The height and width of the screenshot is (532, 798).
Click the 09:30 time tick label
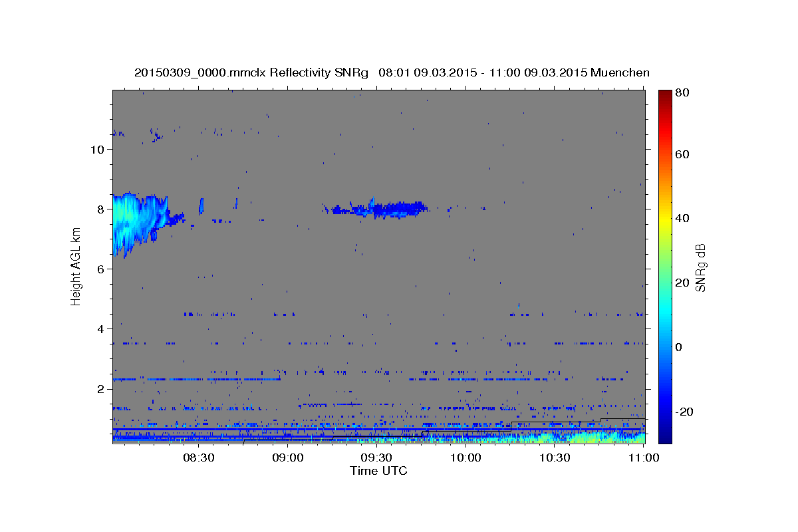pyautogui.click(x=376, y=458)
